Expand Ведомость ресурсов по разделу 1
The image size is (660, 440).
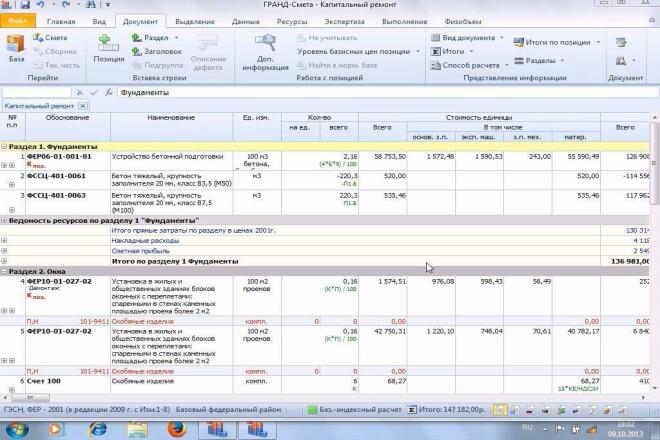coord(4,220)
